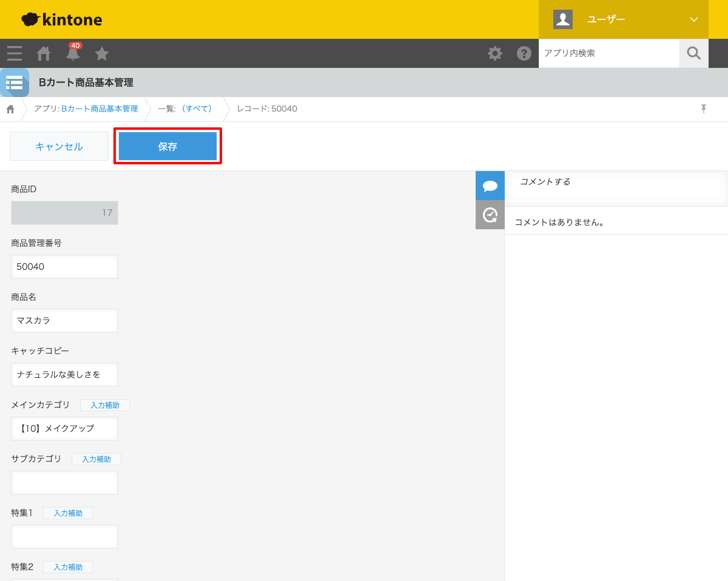Screen dimensions: 728x581
Task: Open the help question mark icon
Action: point(524,53)
